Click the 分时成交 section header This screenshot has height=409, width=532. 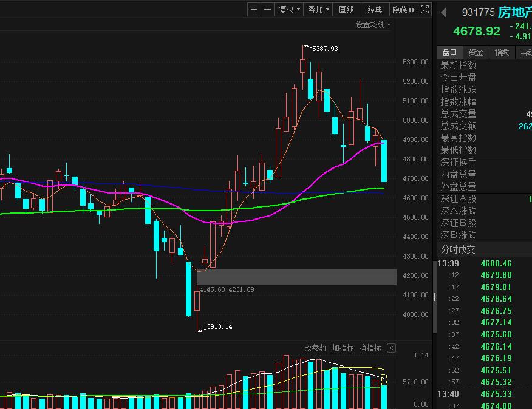coord(458,250)
